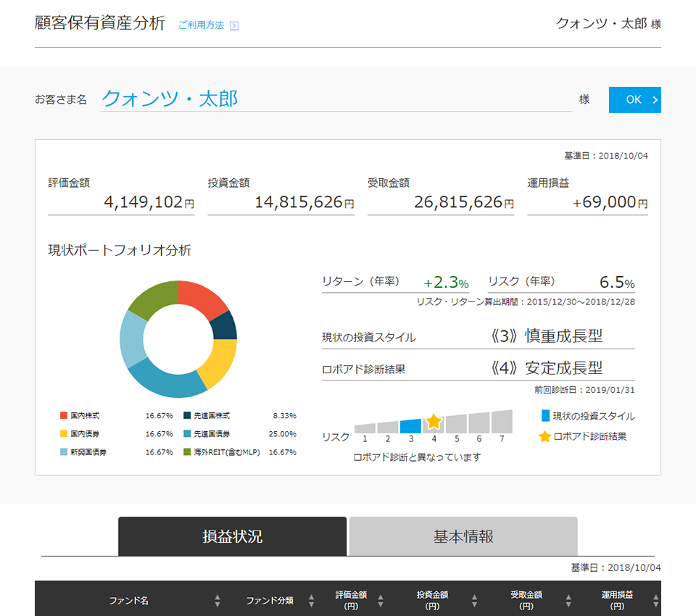Sort by 投資金額 column arrows
Image resolution: width=696 pixels, height=616 pixels.
(x=474, y=601)
